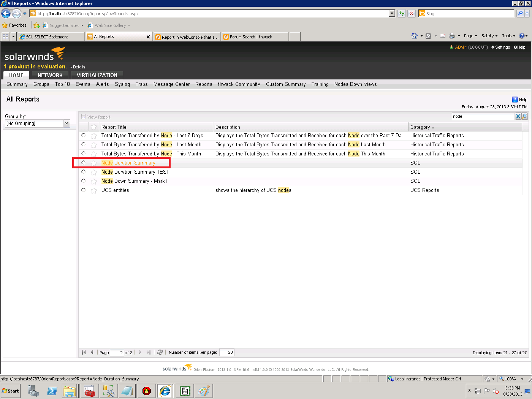Click the IE Forward navigation button
The width and height of the screenshot is (532, 399).
point(16,14)
